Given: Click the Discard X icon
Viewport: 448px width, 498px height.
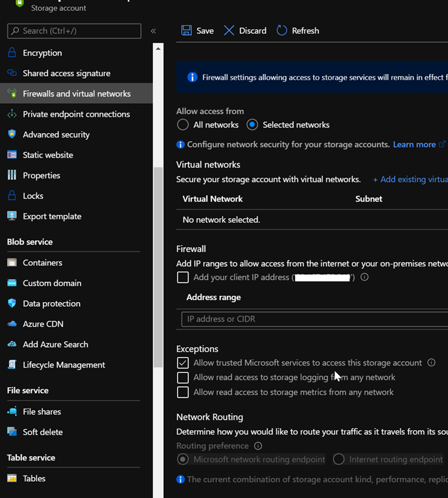Looking at the screenshot, I should coord(229,30).
